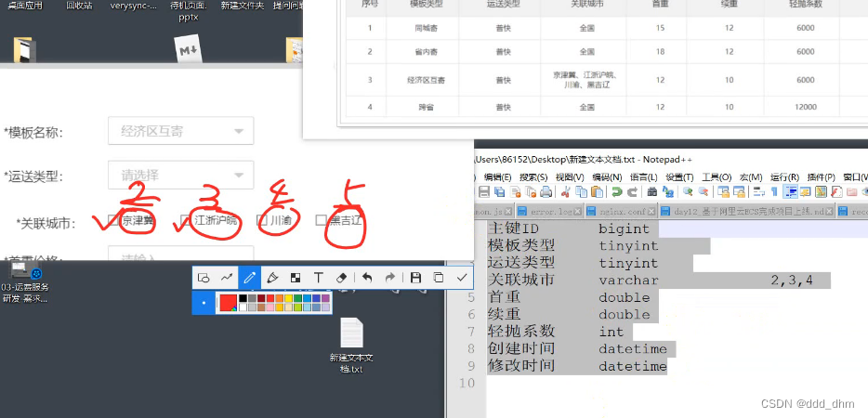This screenshot has width=868, height=418.
Task: Toggle Notepad++ indent guide icon
Action: tap(790, 191)
